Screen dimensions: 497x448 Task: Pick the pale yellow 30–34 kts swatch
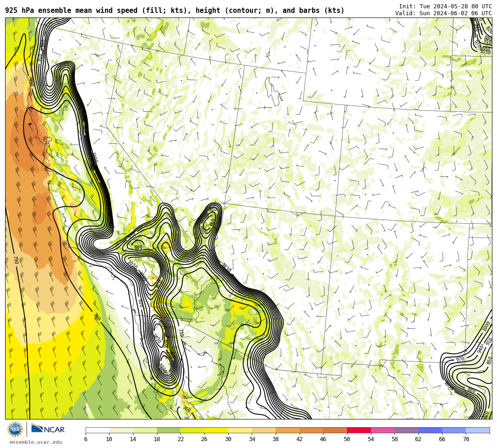coord(240,430)
